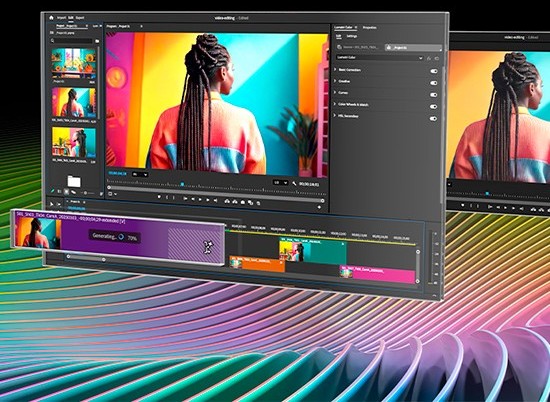Click the green pencil writable icon
This screenshot has height=402, width=550.
pos(53,192)
